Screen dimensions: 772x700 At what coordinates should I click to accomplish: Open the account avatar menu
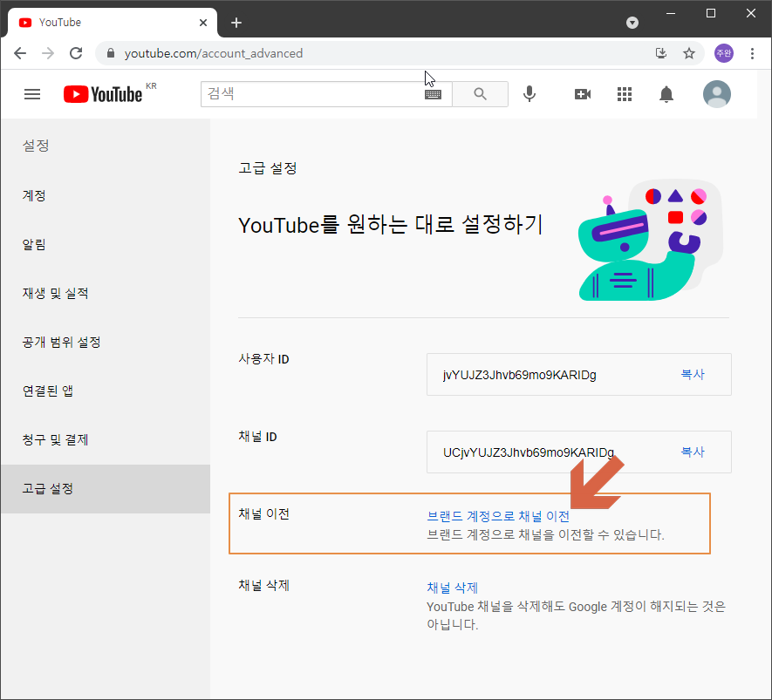716,94
